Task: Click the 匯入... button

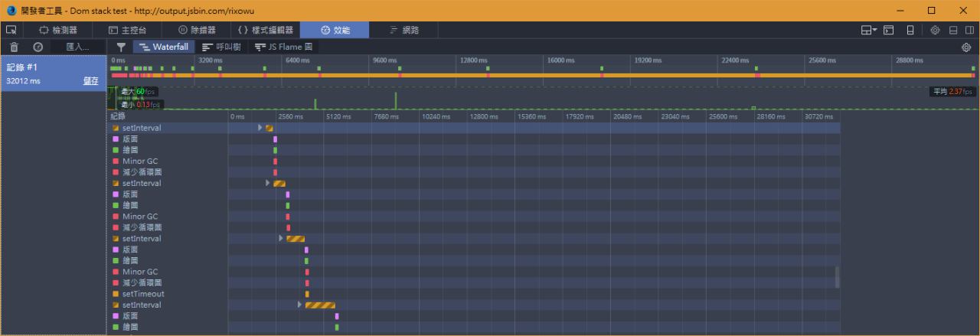Action: tap(77, 47)
